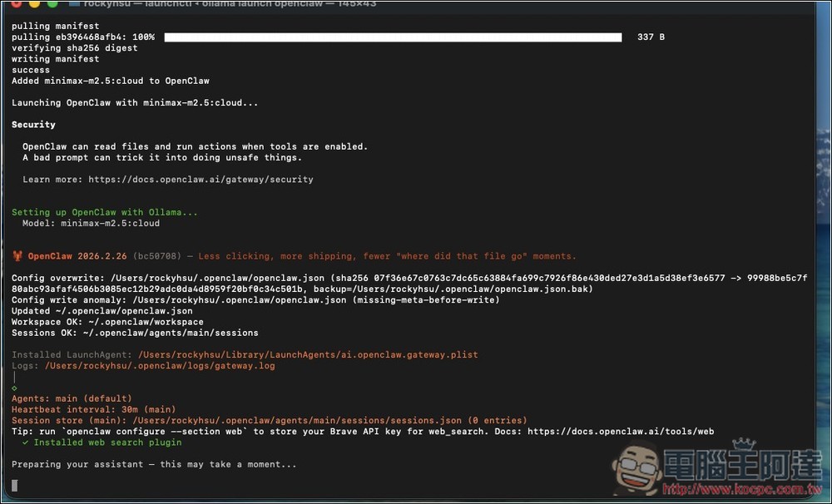Click the 'Logs:' label

click(x=25, y=366)
